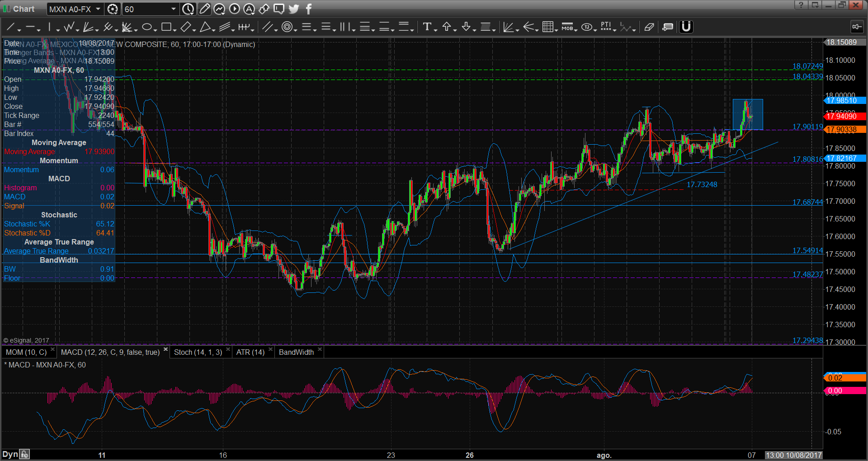
Task: Close the MOM (10, C) tab
Action: [53, 349]
